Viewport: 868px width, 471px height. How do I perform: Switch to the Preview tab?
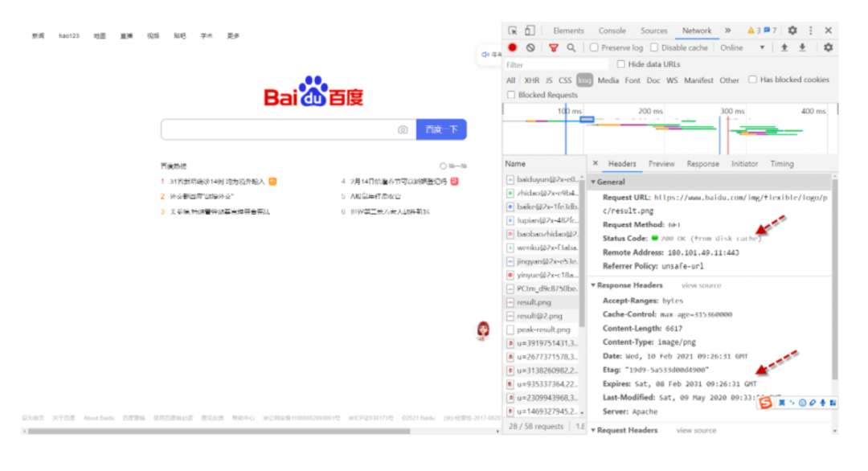(x=664, y=163)
